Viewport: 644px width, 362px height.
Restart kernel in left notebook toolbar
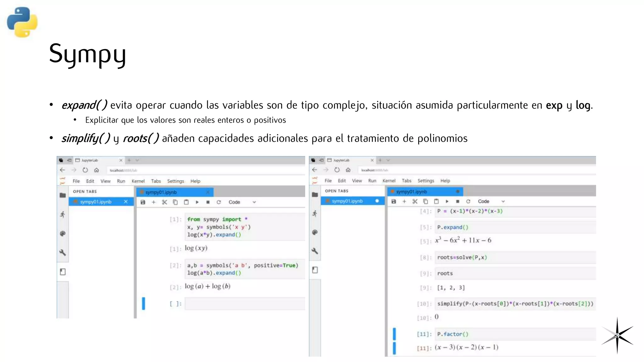tap(219, 202)
